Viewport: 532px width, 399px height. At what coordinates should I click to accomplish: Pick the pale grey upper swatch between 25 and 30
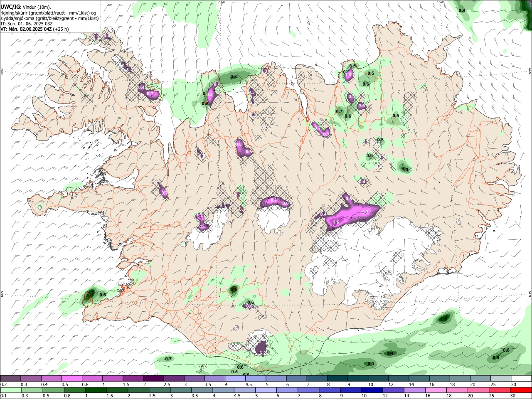click(x=500, y=379)
